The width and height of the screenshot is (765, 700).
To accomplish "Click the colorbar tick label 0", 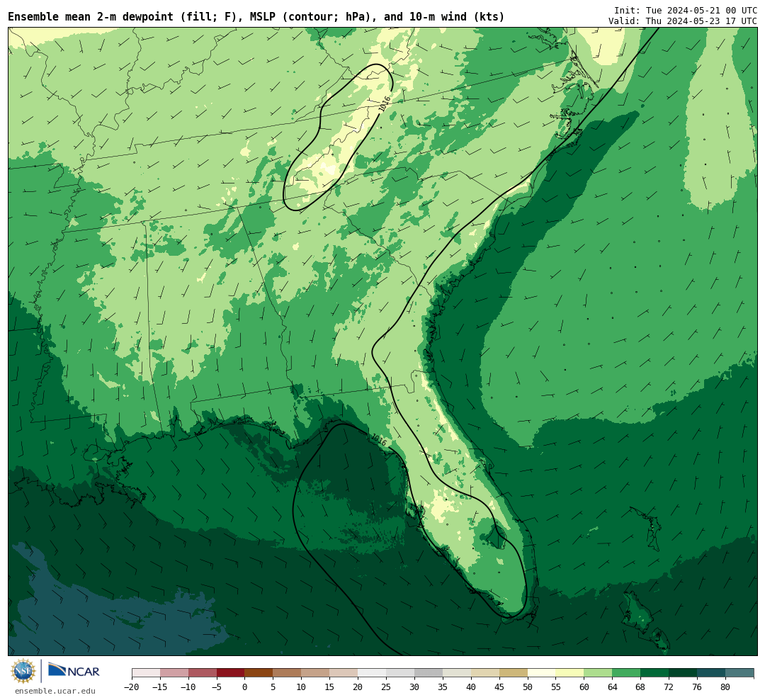I will (244, 687).
